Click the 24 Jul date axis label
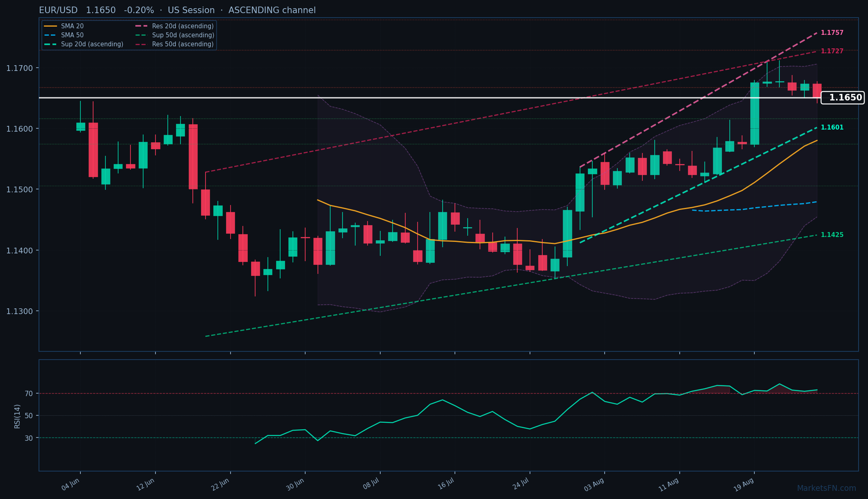 pos(521,485)
